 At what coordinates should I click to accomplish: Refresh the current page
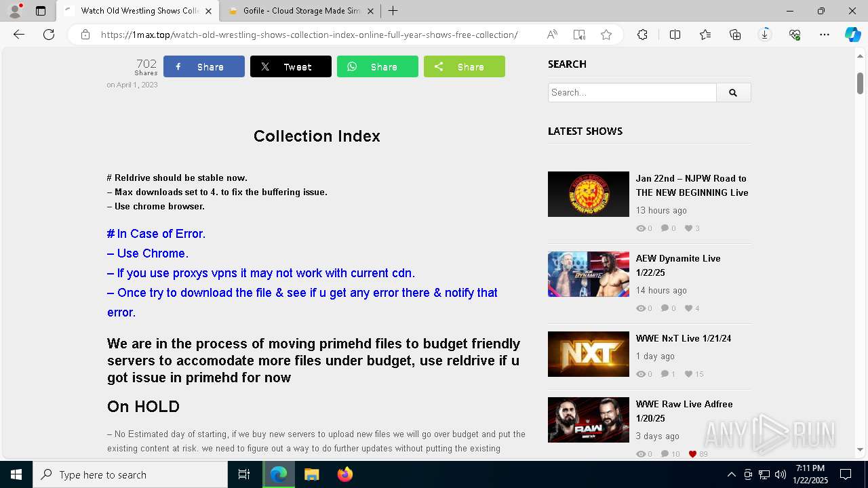pyautogui.click(x=49, y=35)
